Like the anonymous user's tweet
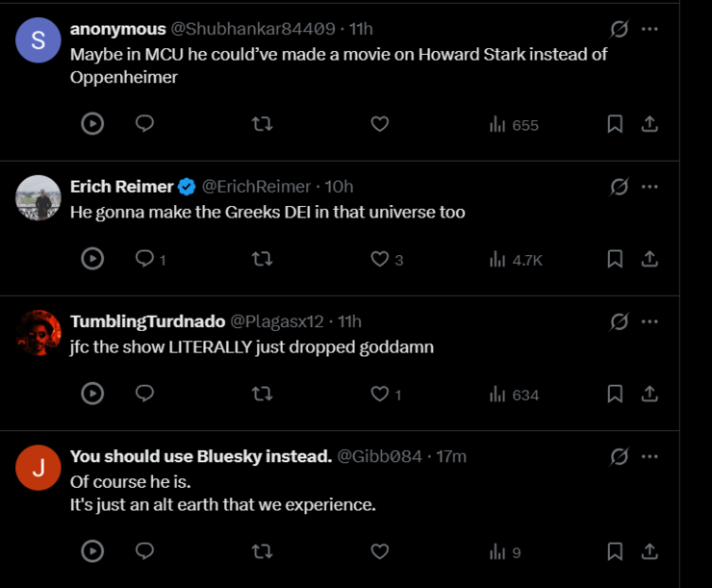Screen dimensions: 712x588 tap(380, 124)
